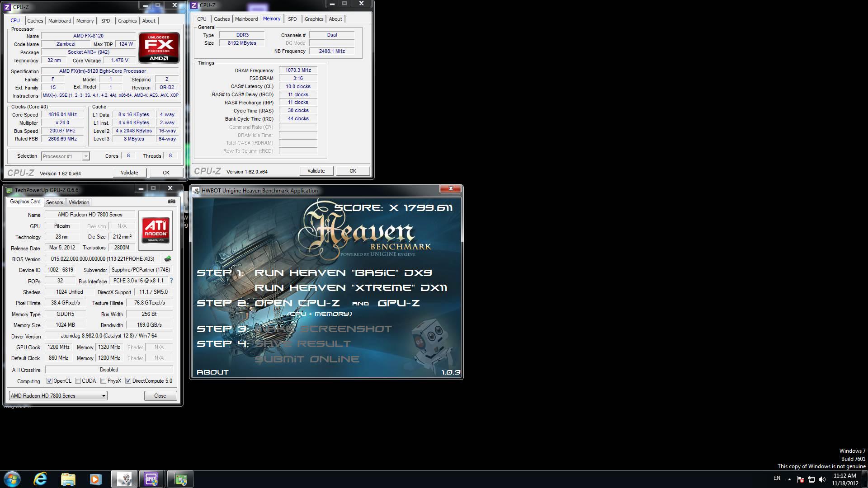Screen dimensions: 868x488
Task: Click the Bus Interface question mark icon
Action: coord(171,281)
